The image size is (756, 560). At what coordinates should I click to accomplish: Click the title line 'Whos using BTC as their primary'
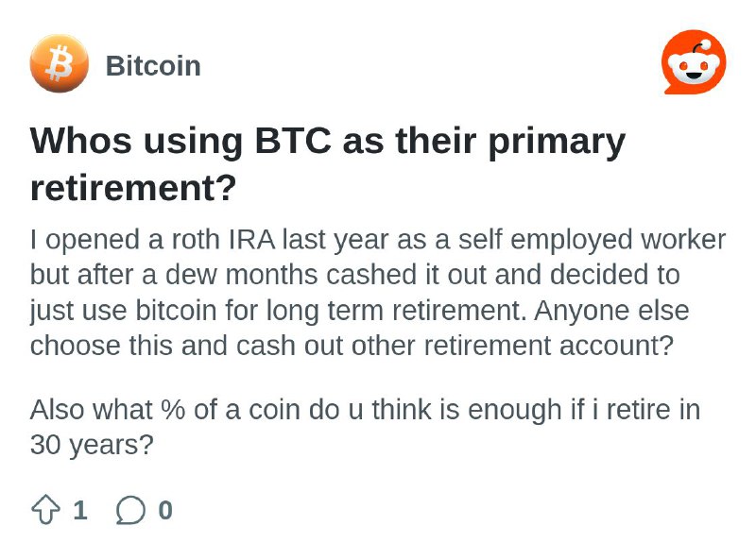click(x=327, y=143)
